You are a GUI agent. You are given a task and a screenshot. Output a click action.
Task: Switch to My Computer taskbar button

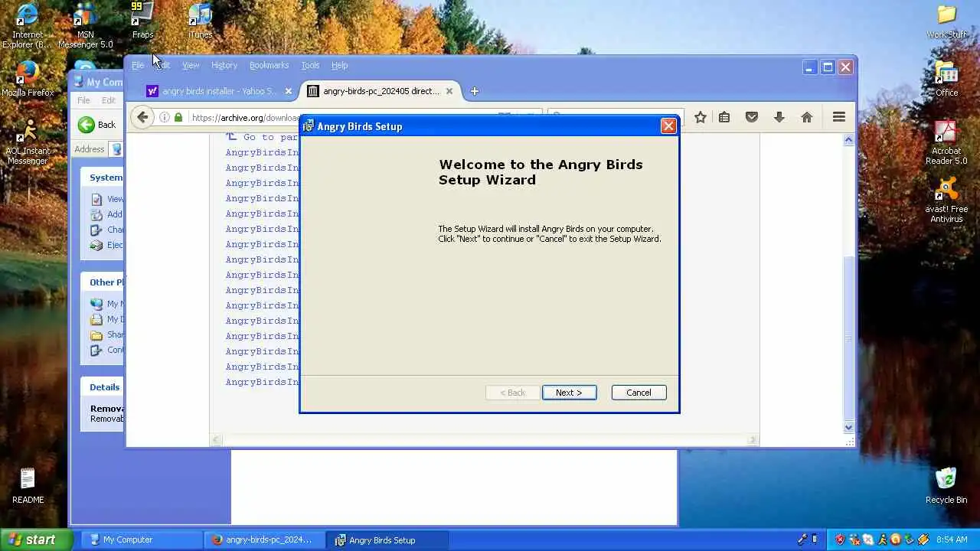pos(142,540)
